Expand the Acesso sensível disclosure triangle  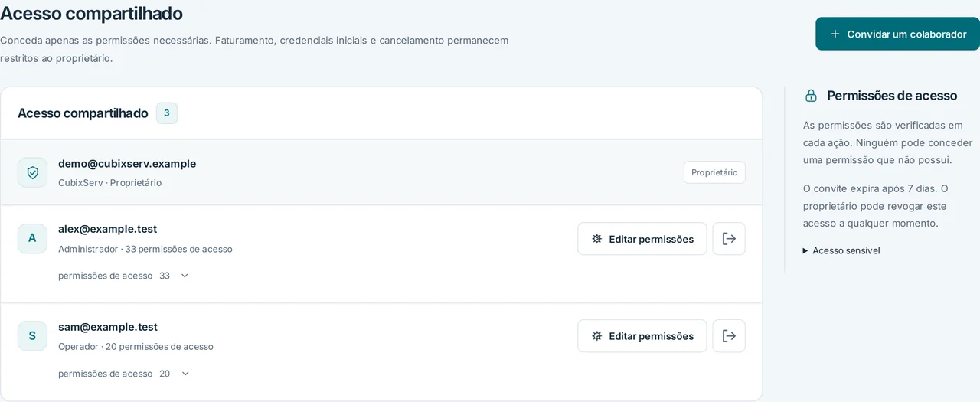805,250
